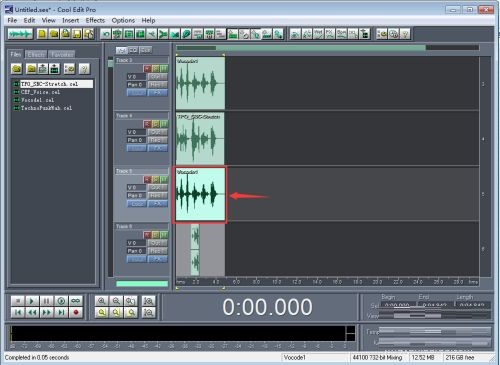Screen dimensions: 500x365
Task: Select Vocode1.cel in file list
Action: (34, 100)
